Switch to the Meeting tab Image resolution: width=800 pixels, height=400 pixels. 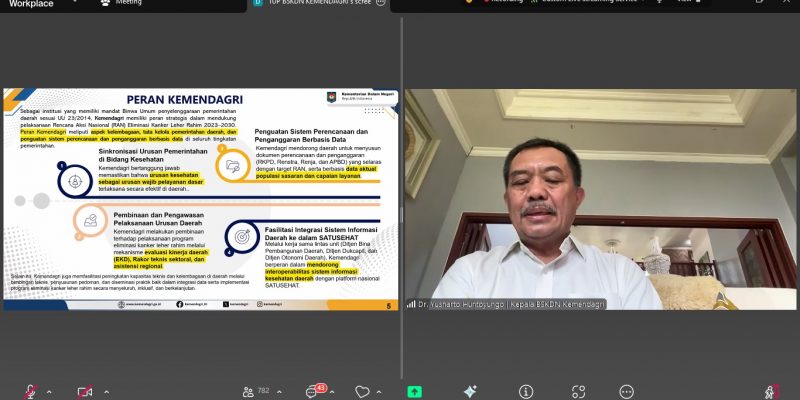click(121, 3)
